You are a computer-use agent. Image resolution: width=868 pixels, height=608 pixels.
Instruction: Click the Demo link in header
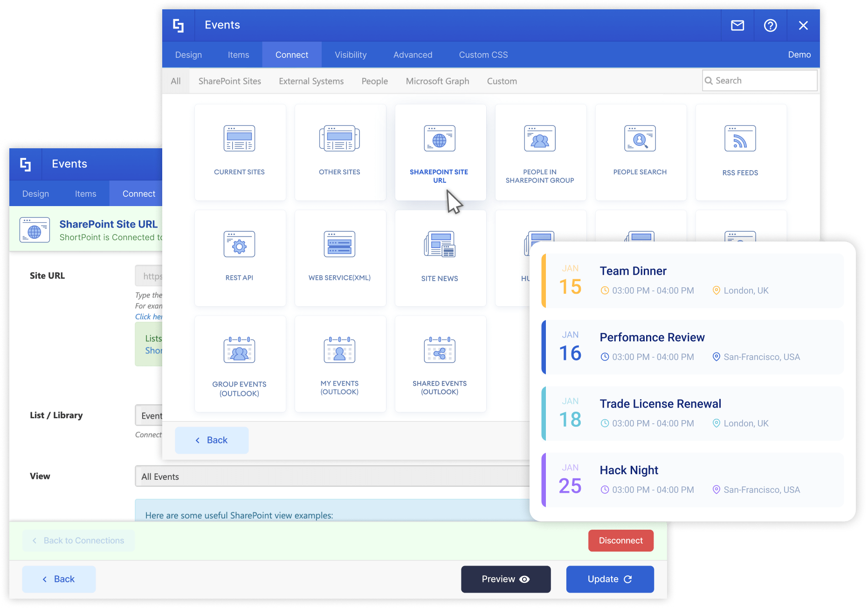coord(799,55)
